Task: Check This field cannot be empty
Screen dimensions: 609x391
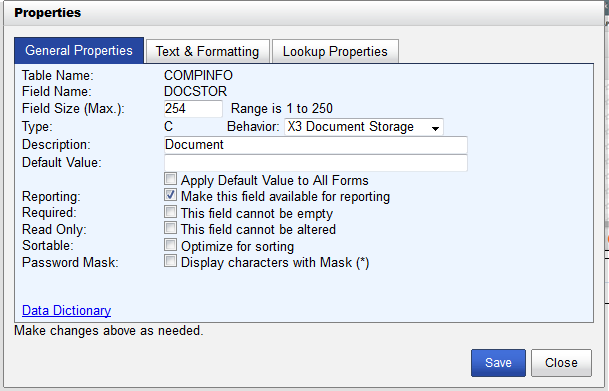Action: click(x=170, y=212)
